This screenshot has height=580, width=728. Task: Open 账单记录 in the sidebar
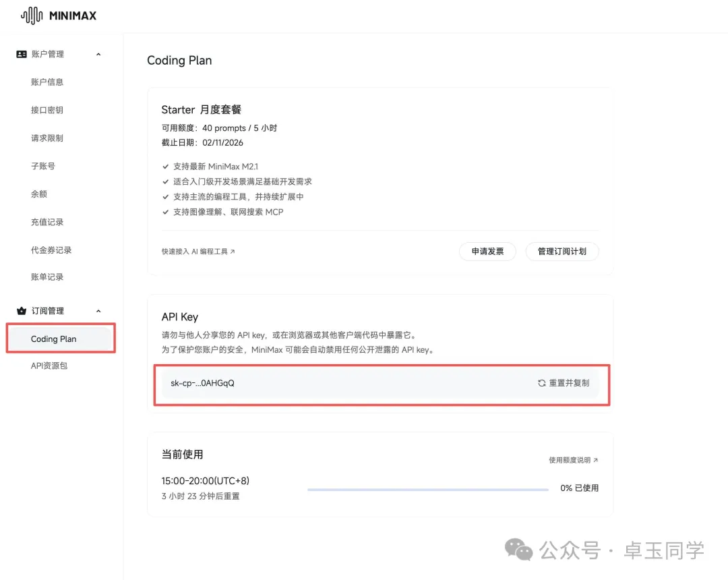[47, 277]
